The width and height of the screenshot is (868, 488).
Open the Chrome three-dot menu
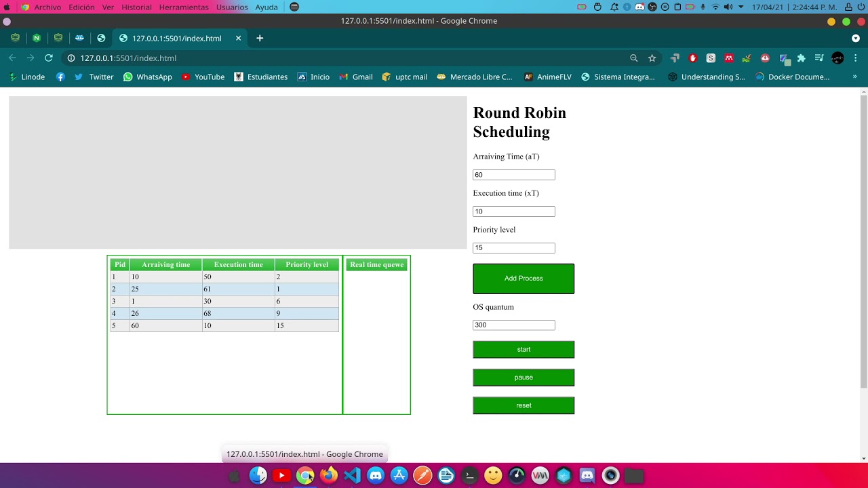[856, 58]
